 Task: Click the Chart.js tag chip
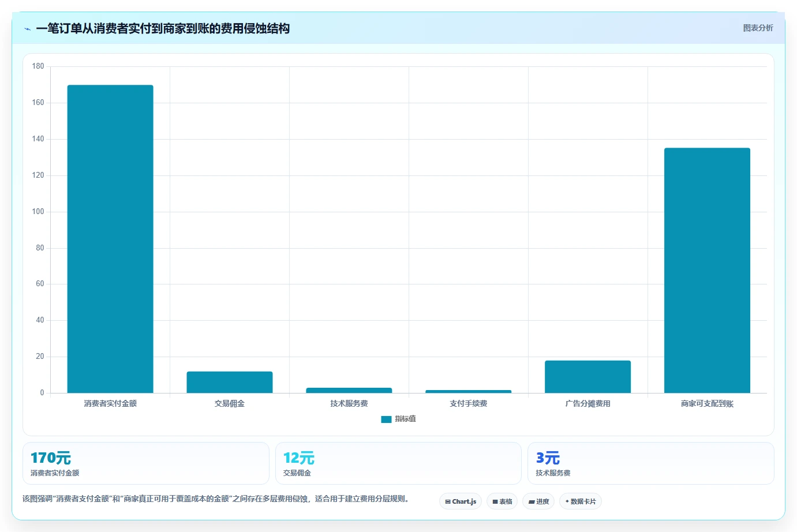[x=461, y=501]
